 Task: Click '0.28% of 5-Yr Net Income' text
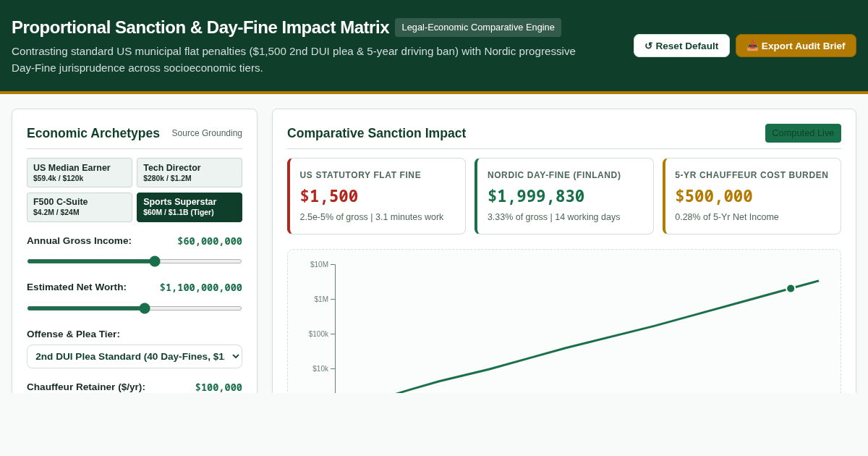click(727, 217)
